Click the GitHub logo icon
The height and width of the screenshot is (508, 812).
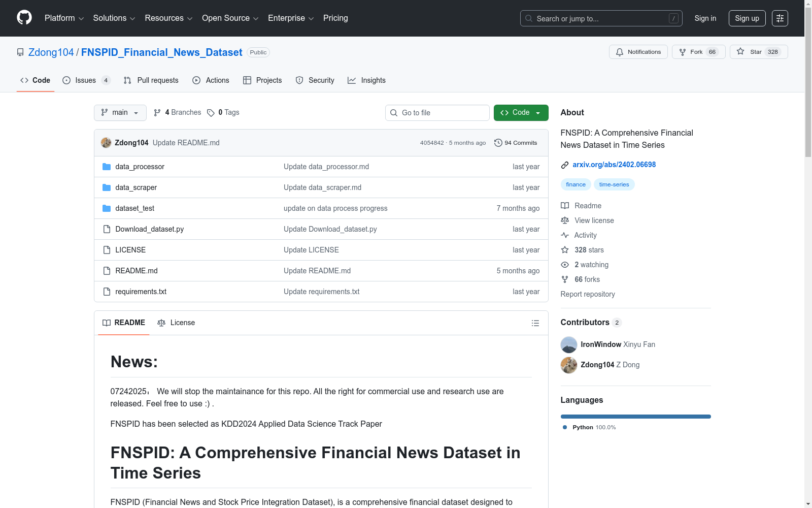[24, 18]
